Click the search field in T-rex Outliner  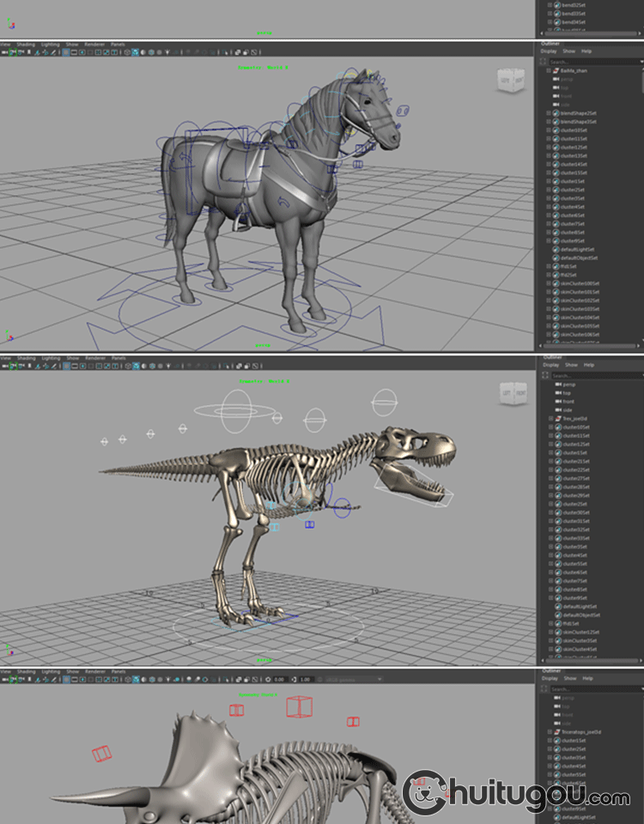click(x=594, y=376)
